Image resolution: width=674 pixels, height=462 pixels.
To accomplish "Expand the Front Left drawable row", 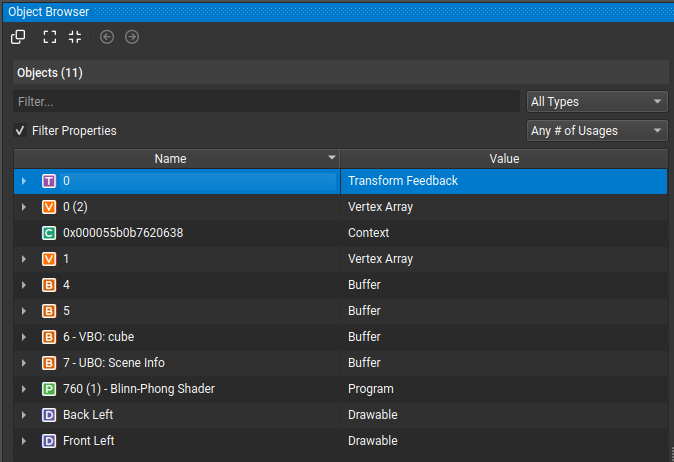I will pos(24,441).
